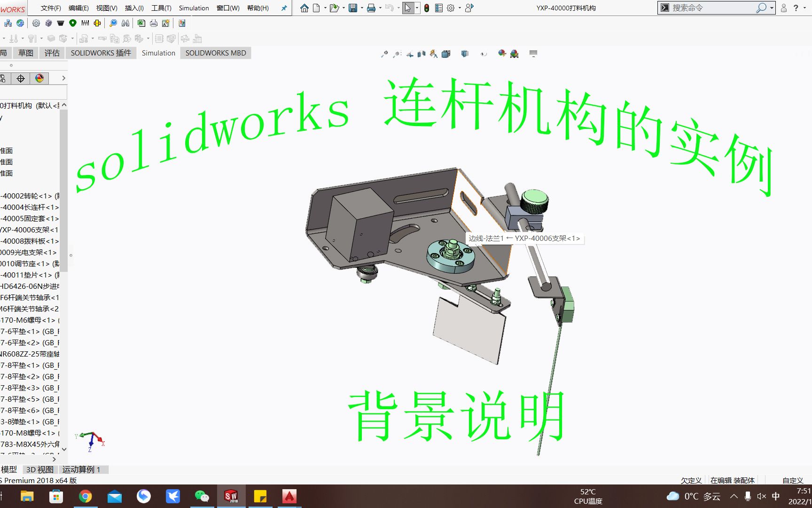This screenshot has width=812, height=508.
Task: Open the DisplayManager color ball tab
Action: pos(39,79)
